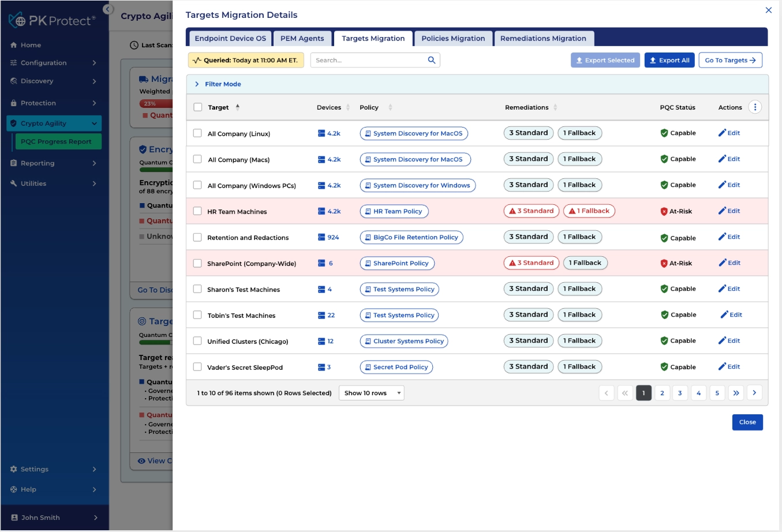Click At-Risk shield icon for SharePoint row

point(664,263)
